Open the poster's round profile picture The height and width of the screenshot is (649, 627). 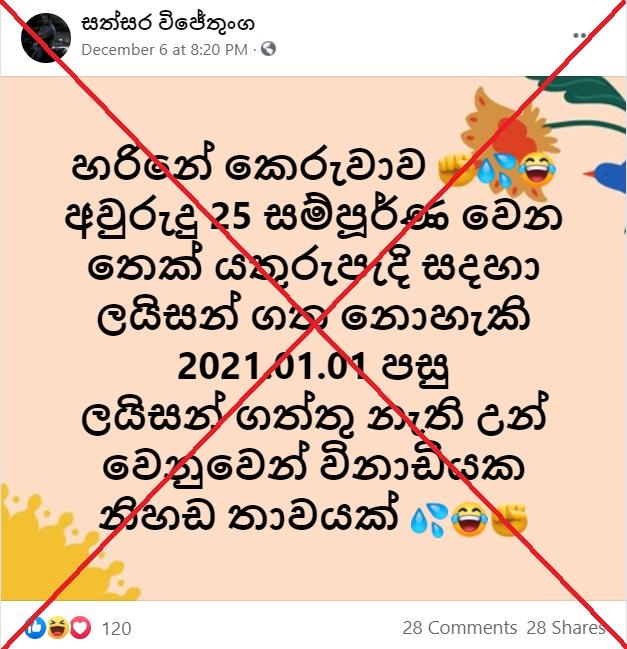46,38
